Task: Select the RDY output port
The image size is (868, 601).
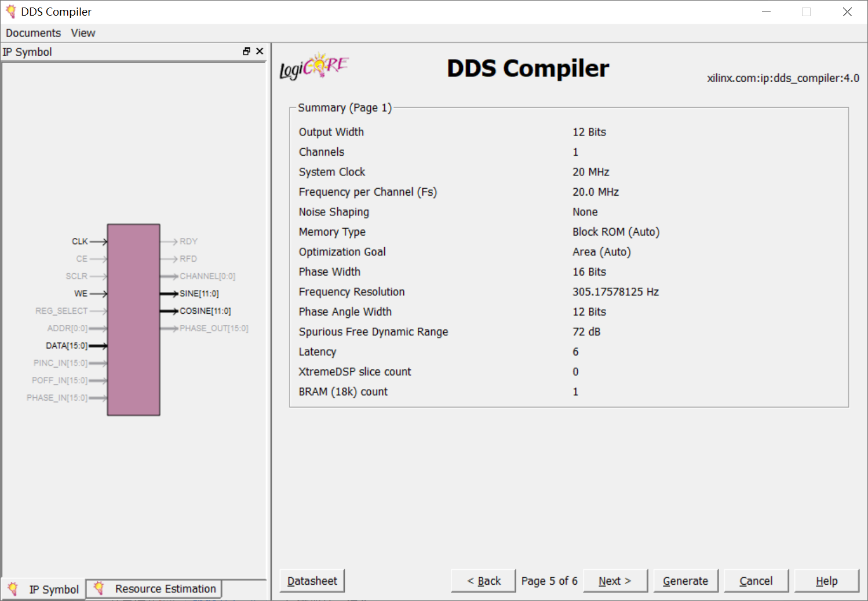Action: click(x=189, y=241)
